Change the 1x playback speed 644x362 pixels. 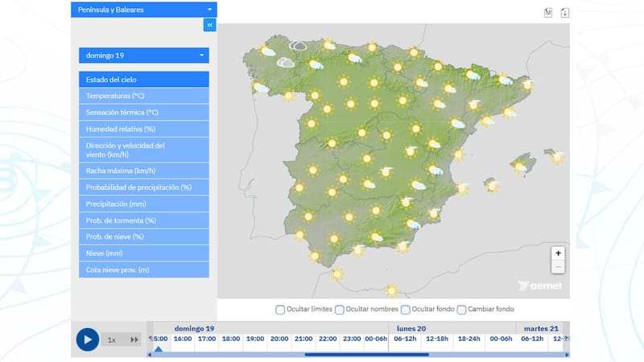[112, 339]
